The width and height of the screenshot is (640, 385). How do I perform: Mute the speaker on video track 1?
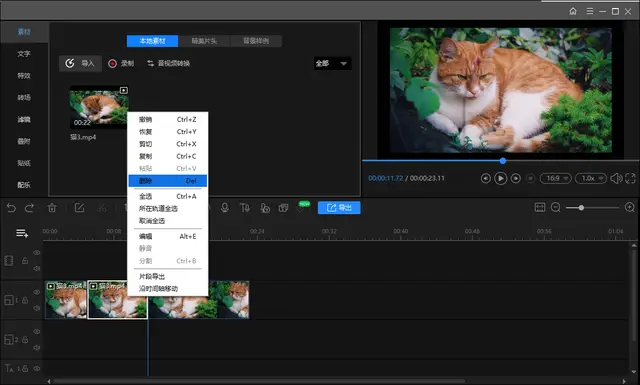point(37,308)
